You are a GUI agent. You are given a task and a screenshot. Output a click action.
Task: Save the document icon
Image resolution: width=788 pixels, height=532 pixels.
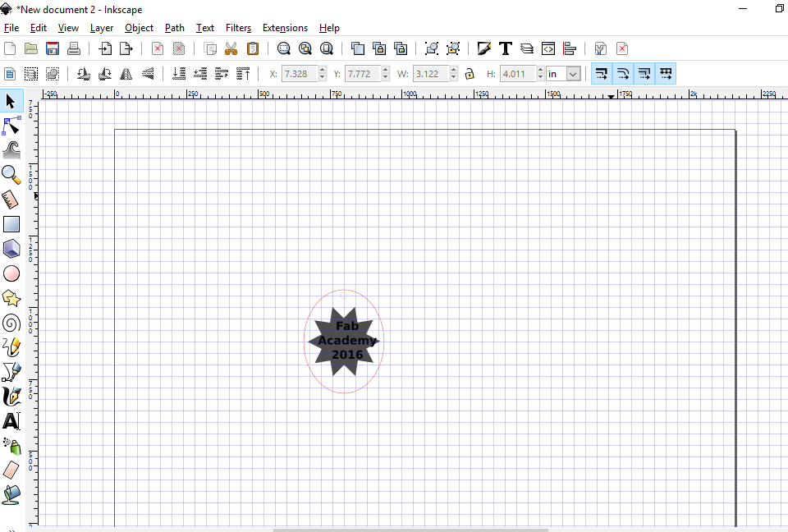click(x=53, y=48)
